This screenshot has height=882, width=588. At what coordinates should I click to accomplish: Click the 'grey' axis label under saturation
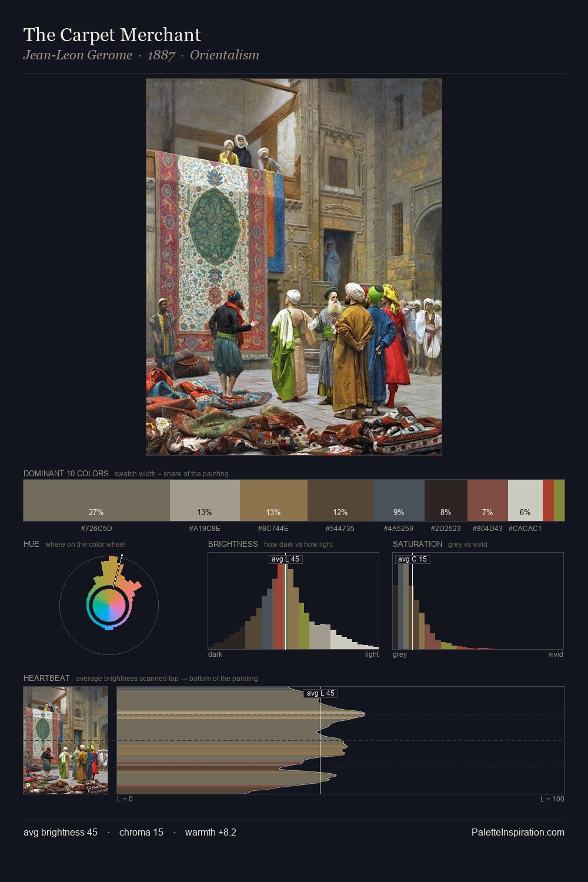tap(400, 654)
